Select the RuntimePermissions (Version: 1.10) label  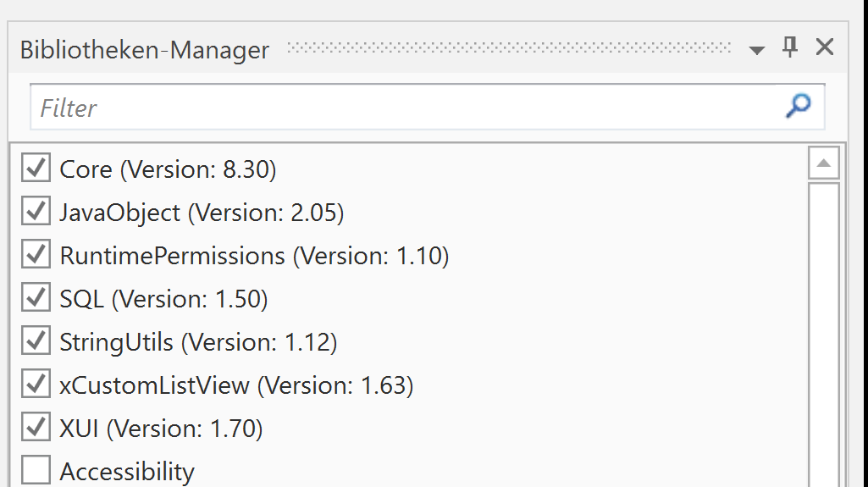pyautogui.click(x=254, y=256)
